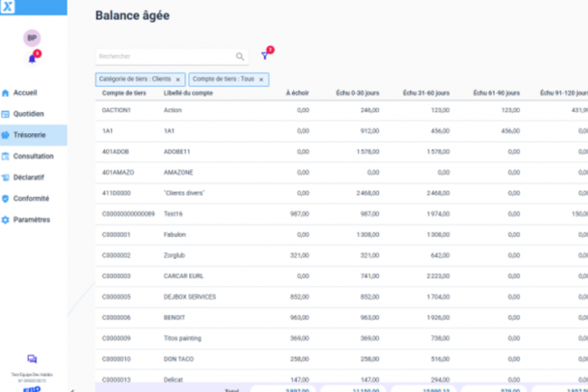
Task: Collapse the sidebar with the arrow
Action: 72,390
